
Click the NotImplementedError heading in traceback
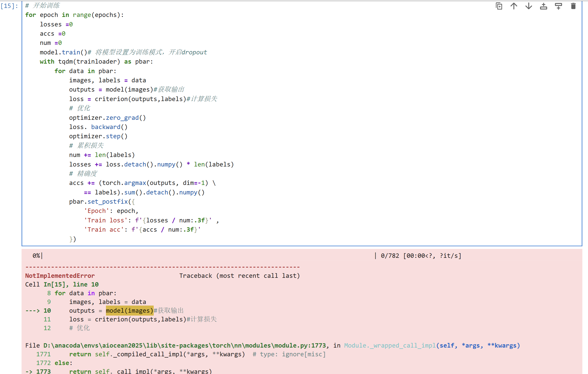[x=60, y=276]
